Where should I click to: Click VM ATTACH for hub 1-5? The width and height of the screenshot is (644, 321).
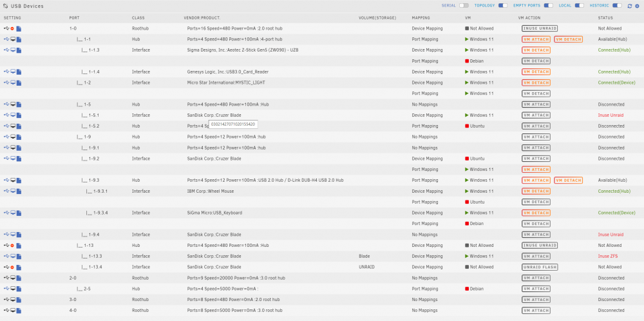(536, 104)
